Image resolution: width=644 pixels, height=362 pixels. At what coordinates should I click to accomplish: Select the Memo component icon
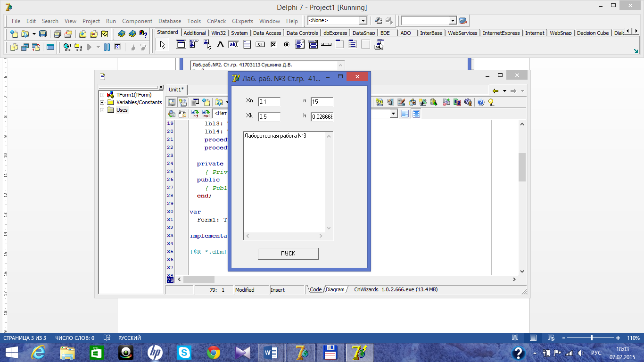point(247,45)
